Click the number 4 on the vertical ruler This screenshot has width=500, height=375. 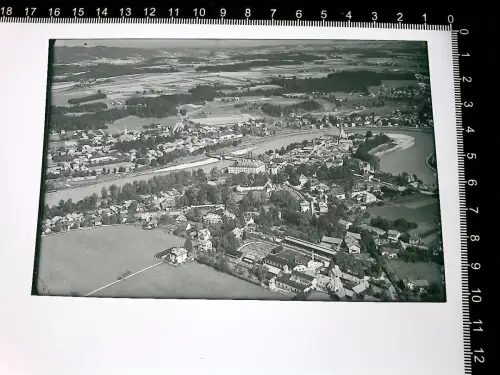coord(469,130)
